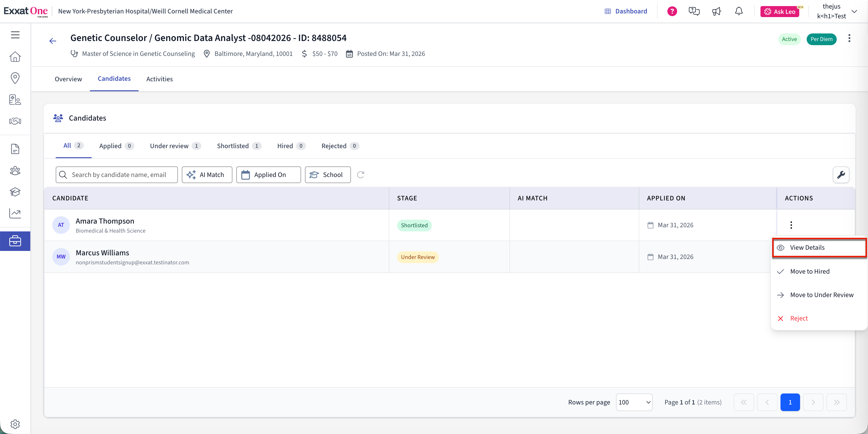Expand the Rows per page dropdown

(x=634, y=402)
